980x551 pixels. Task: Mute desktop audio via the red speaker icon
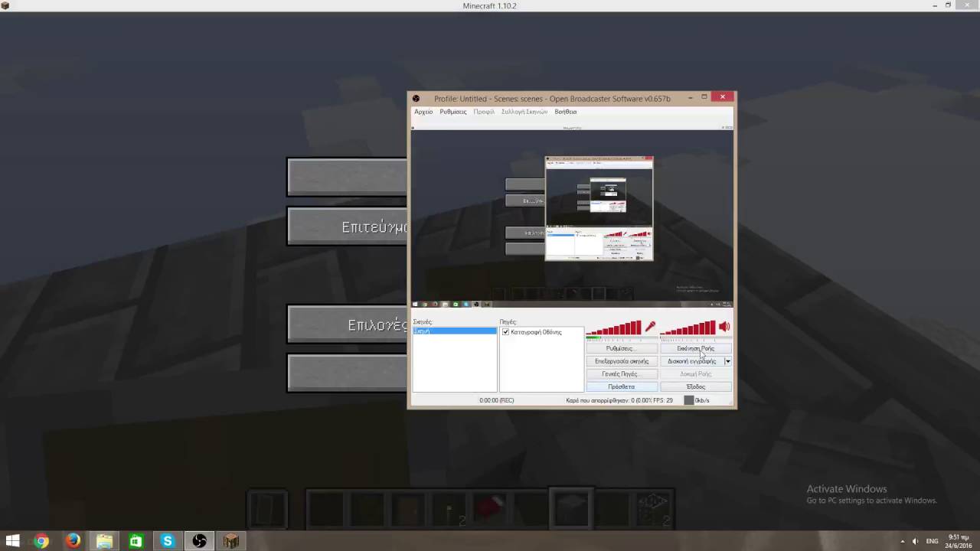(x=724, y=328)
